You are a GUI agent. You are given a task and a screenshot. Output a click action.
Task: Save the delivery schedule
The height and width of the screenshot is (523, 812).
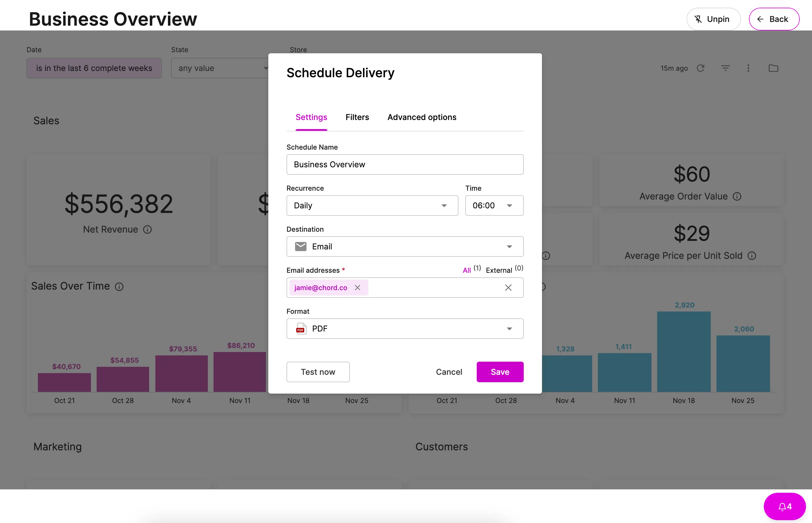(500, 372)
